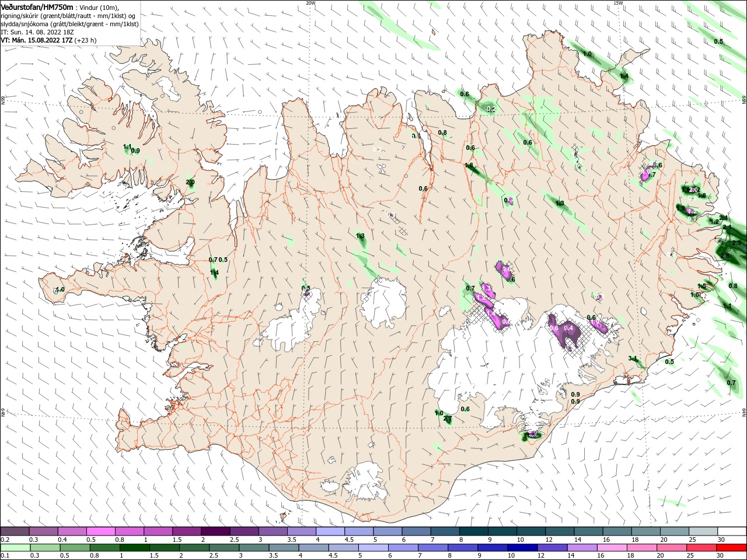Image resolution: width=747 pixels, height=560 pixels.
Task: Click the 'IT: Sun. 14. 08. 2022 18Z' line
Action: (x=36, y=32)
